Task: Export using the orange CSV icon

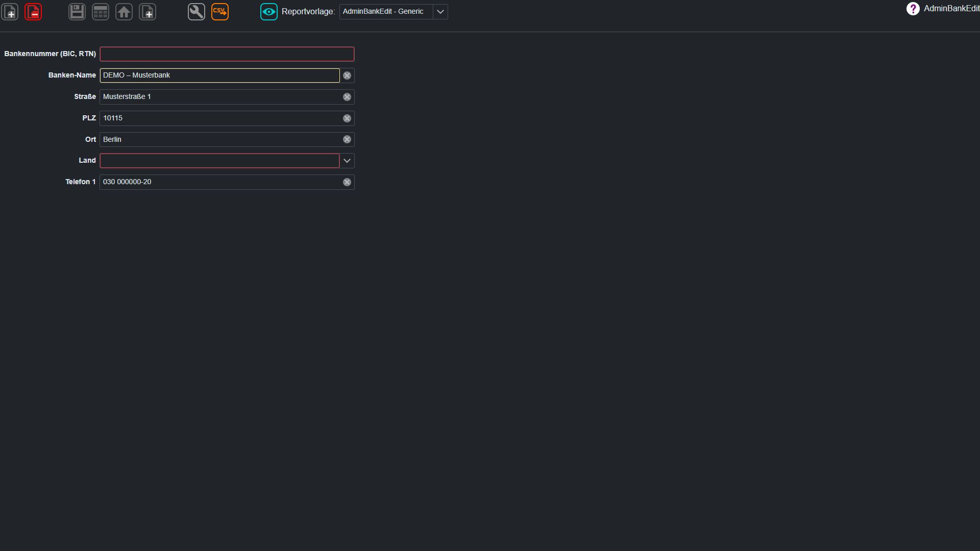Action: [x=220, y=12]
